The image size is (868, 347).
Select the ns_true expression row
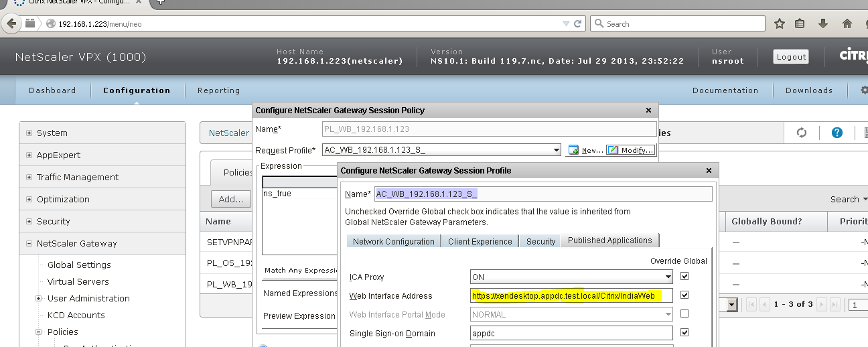pyautogui.click(x=299, y=193)
